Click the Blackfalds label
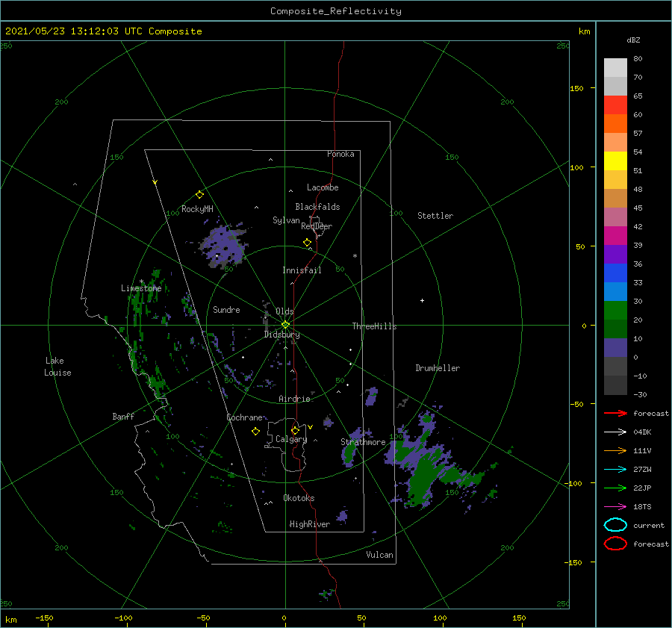The height and width of the screenshot is (628, 672). coord(317,207)
